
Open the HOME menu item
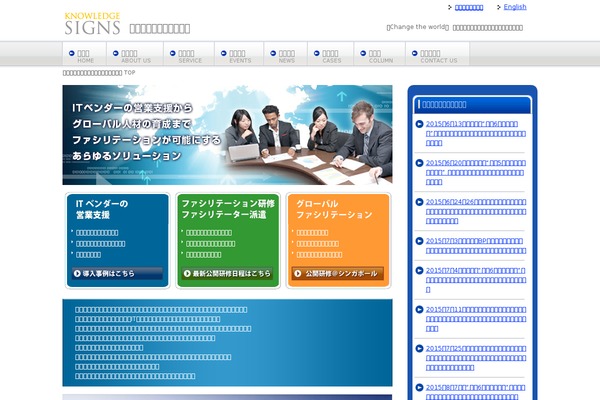84,54
